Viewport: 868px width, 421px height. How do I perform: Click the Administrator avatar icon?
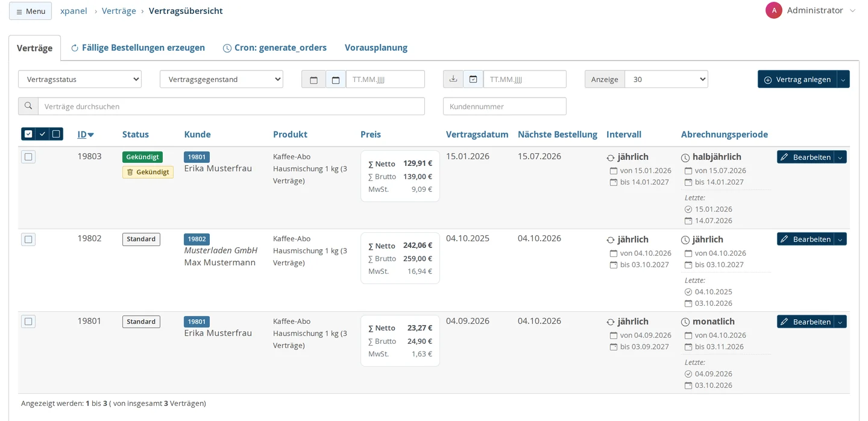click(774, 10)
